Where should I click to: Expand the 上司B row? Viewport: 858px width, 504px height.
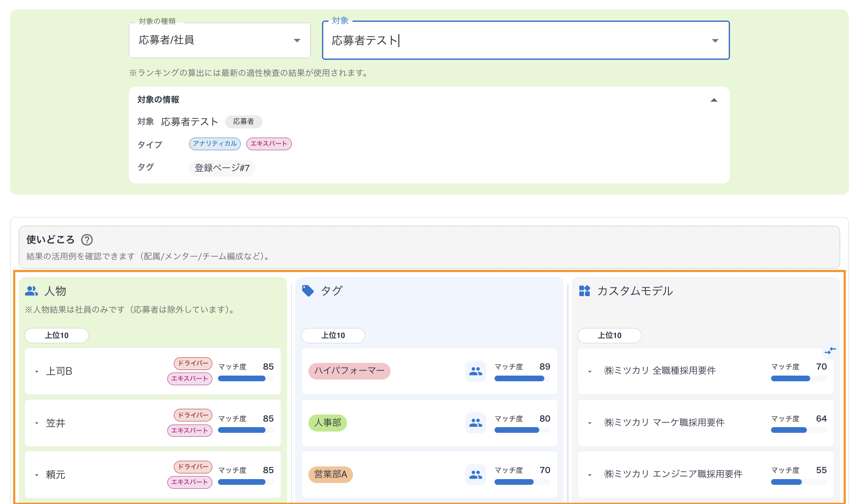(37, 372)
